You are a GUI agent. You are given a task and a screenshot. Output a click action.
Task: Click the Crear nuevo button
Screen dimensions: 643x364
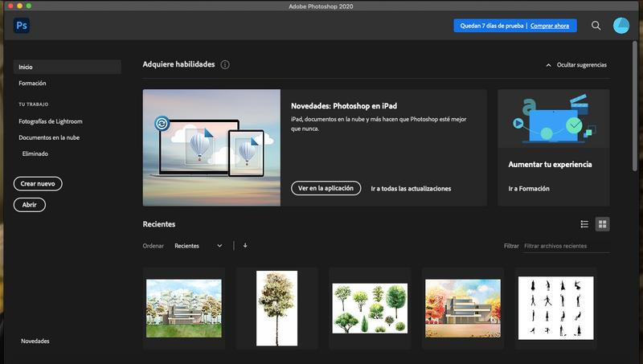click(38, 184)
